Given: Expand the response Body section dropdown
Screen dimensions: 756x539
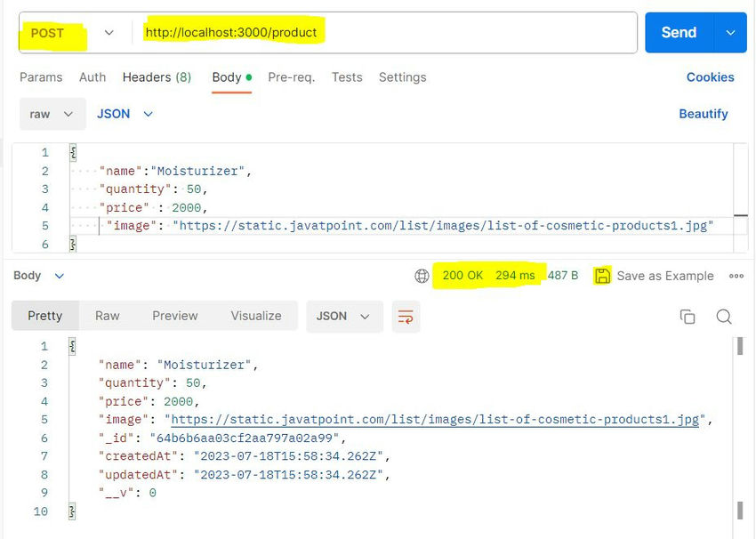Looking at the screenshot, I should coord(39,276).
